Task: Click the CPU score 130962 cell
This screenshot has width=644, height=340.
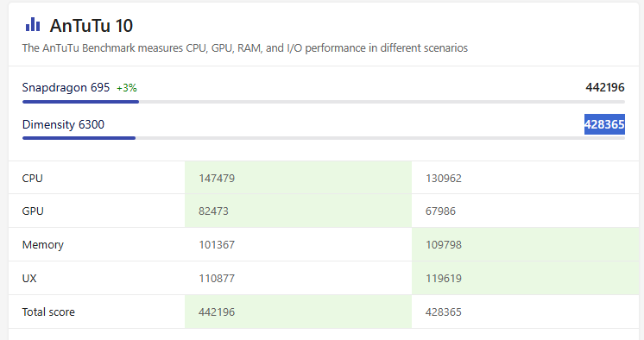Action: click(526, 178)
